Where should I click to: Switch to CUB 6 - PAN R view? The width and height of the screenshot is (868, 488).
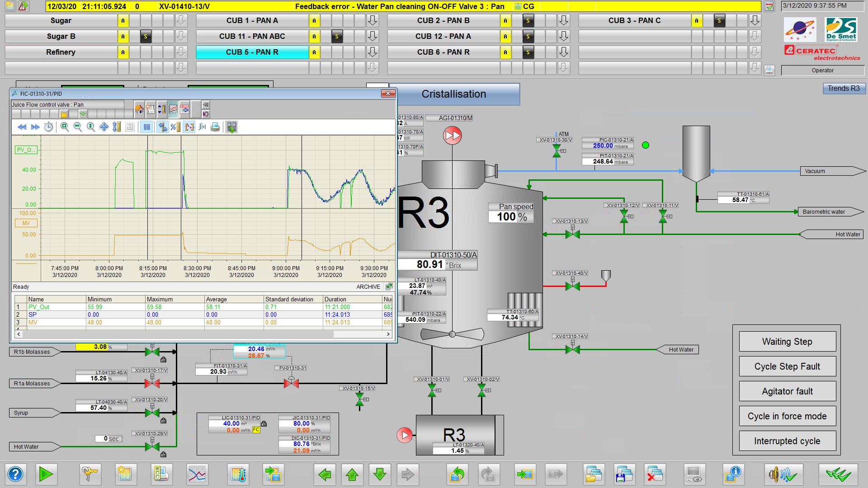coord(443,52)
